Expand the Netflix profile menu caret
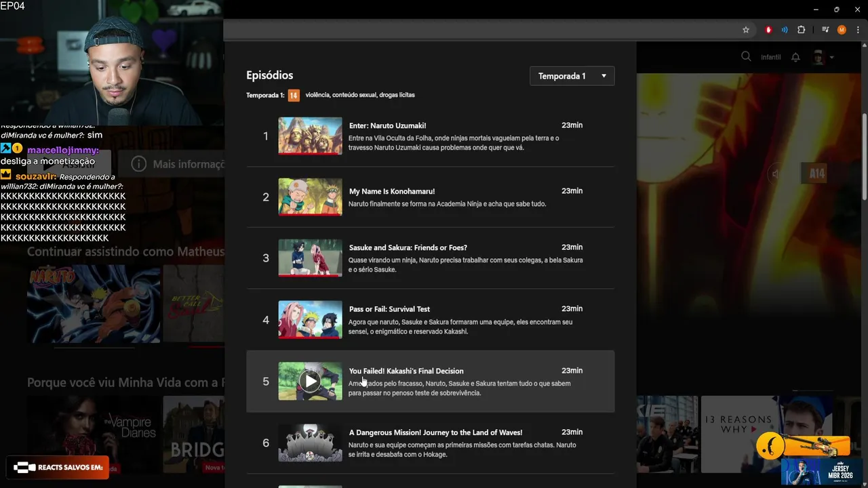The height and width of the screenshot is (488, 868). (x=832, y=58)
